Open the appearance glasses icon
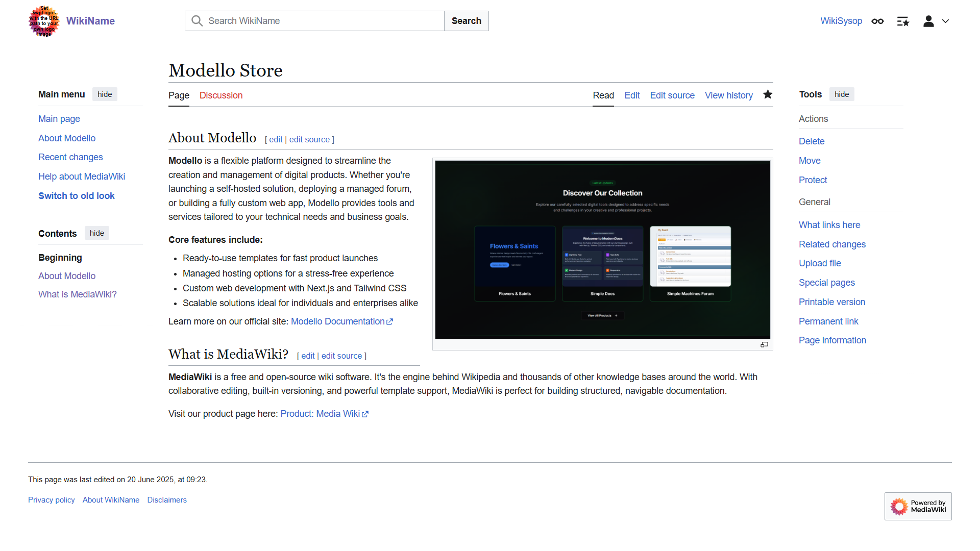980x551 pixels. pos(877,21)
